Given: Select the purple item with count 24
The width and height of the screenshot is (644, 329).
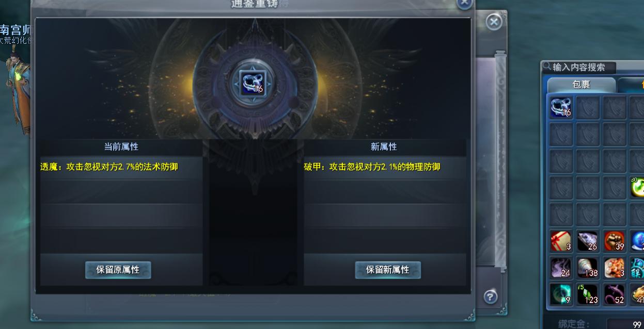Looking at the screenshot, I should [561, 268].
